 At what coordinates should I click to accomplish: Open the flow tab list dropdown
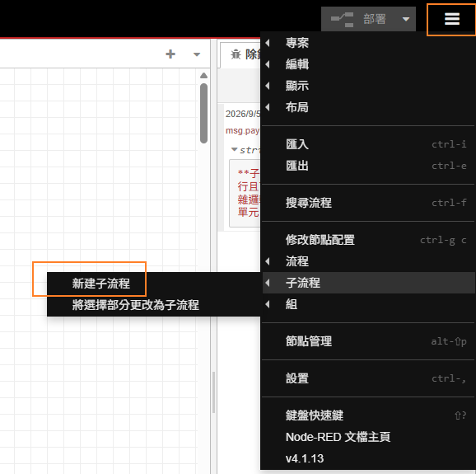click(x=197, y=54)
